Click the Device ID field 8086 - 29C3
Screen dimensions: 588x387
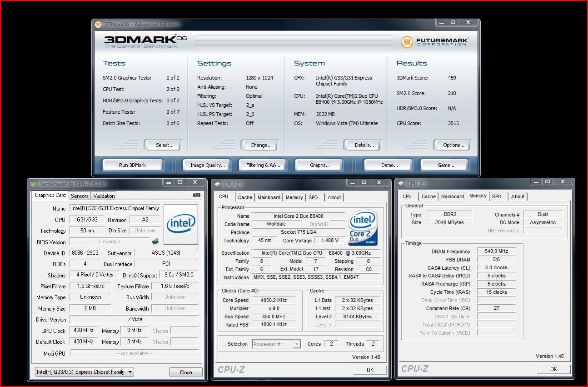click(85, 253)
